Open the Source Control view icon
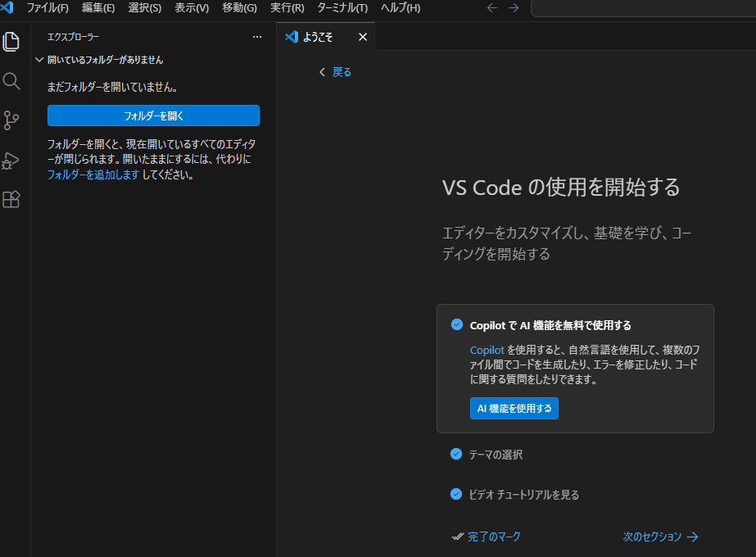 click(x=11, y=120)
